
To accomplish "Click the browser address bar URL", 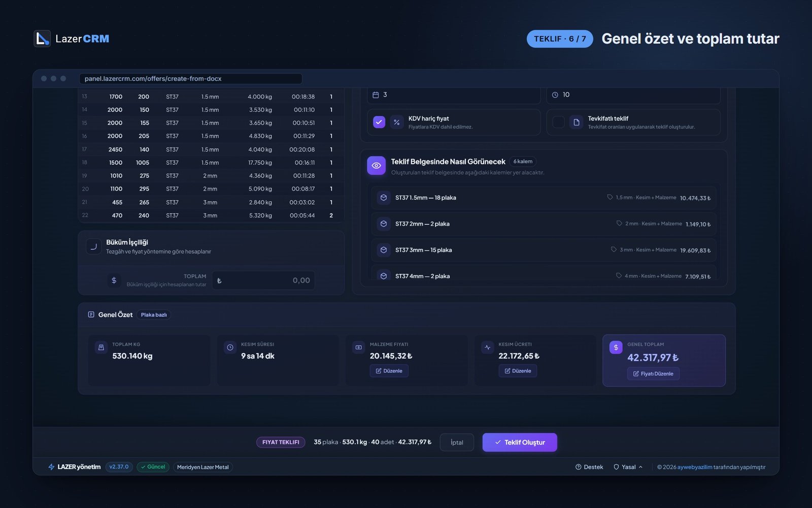I will coord(190,79).
